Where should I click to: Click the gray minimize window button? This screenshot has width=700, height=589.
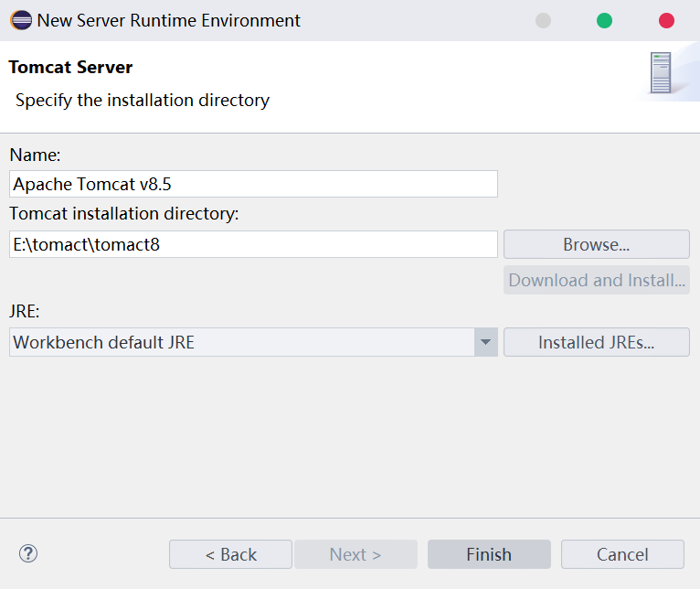(x=543, y=20)
